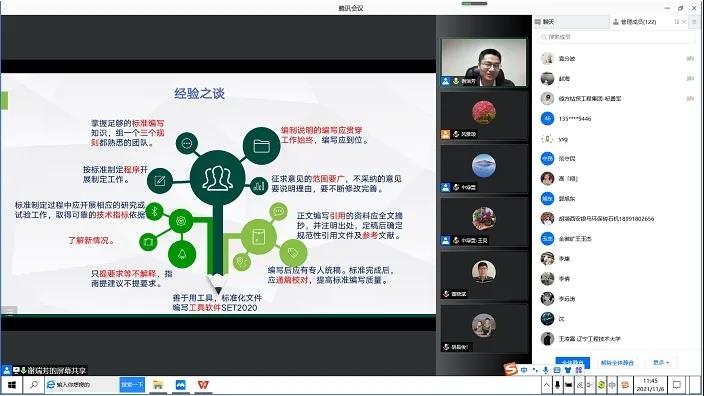Toggle the Sogou 中 Chinese/English mode
Image resolution: width=704 pixels, height=396 pixels.
click(x=524, y=370)
